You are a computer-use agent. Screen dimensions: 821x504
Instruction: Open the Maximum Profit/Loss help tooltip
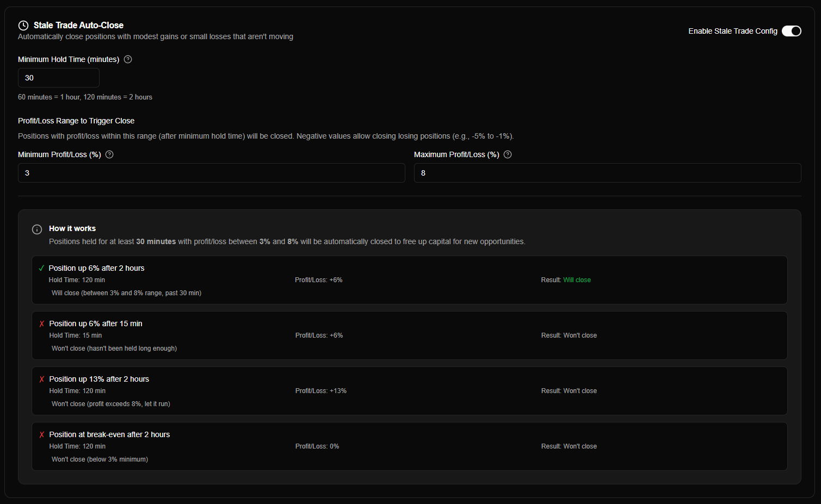pos(507,154)
